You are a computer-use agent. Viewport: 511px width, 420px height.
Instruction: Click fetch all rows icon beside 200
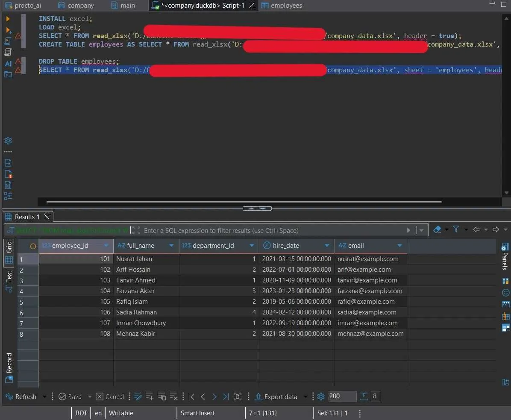pos(364,397)
